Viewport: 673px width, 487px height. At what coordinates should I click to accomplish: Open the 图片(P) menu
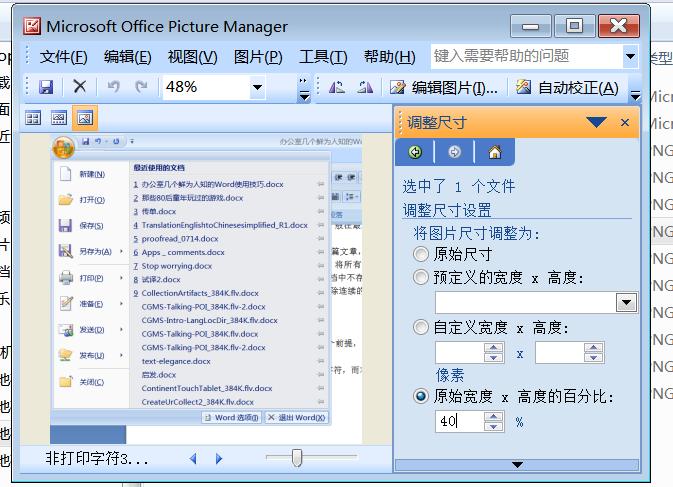tap(258, 57)
